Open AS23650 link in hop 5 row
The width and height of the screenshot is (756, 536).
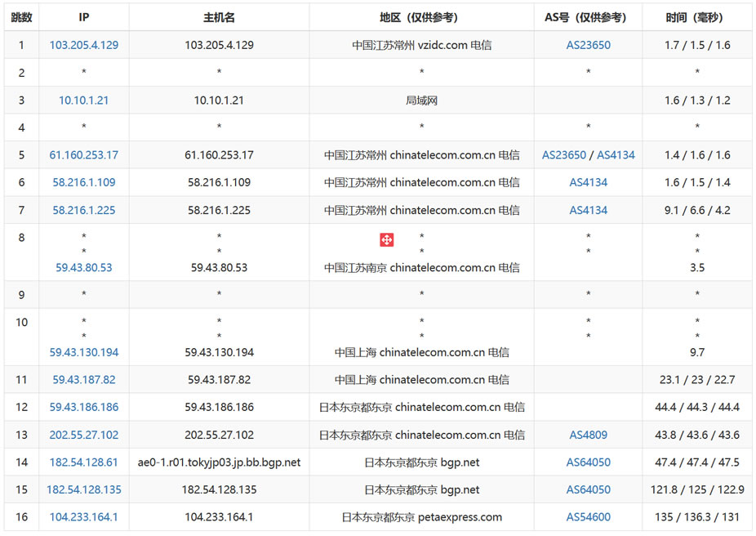564,155
